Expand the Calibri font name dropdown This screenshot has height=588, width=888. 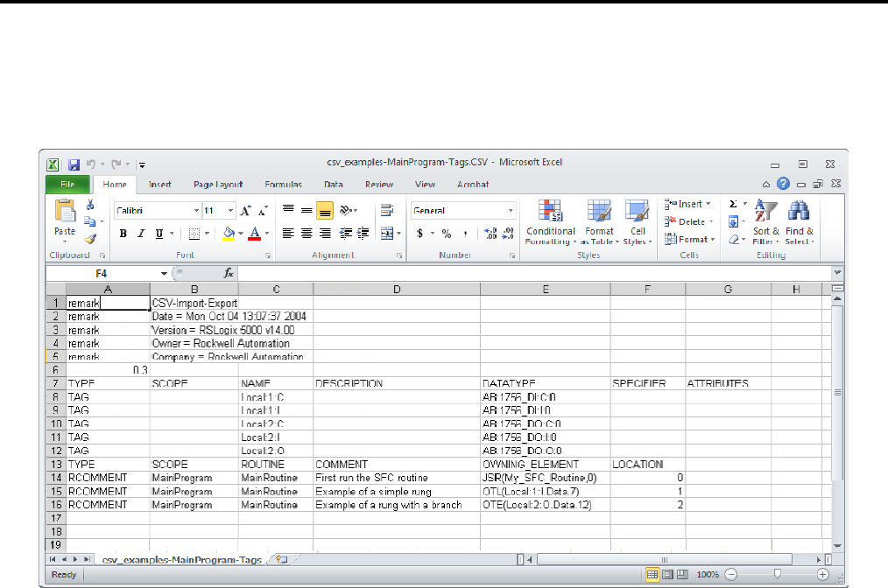click(x=196, y=211)
